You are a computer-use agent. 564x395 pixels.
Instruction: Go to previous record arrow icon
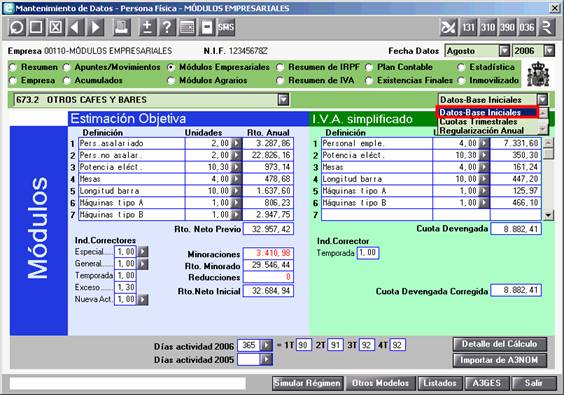76,27
